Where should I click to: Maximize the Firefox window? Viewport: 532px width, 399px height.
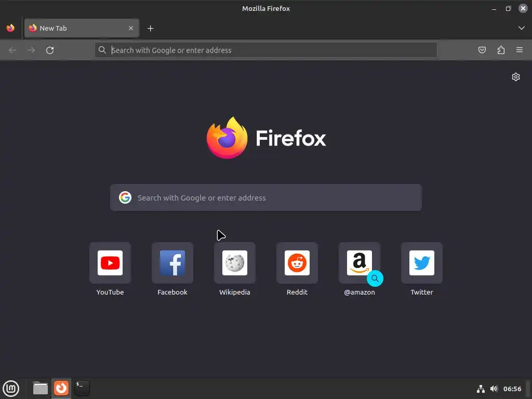508,8
